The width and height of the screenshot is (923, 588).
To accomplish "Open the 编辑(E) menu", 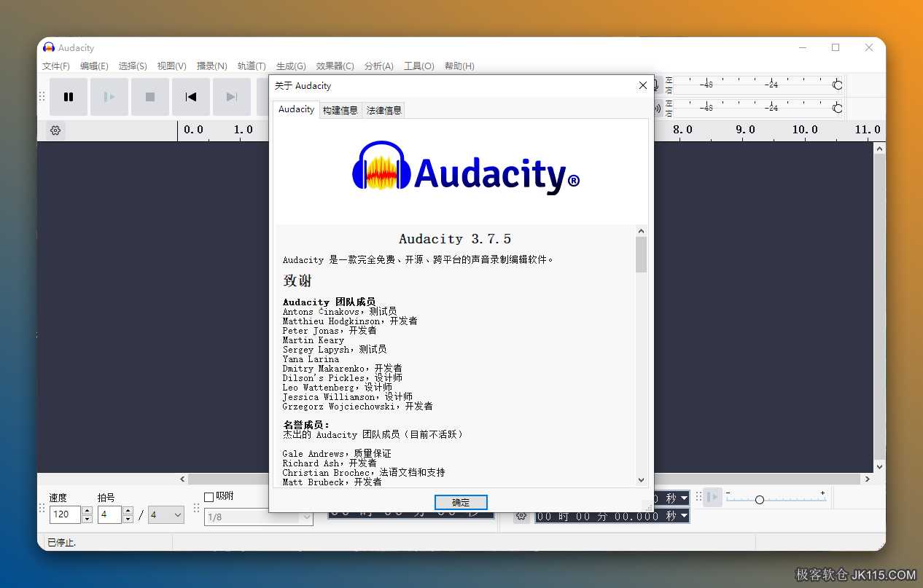I will [94, 66].
